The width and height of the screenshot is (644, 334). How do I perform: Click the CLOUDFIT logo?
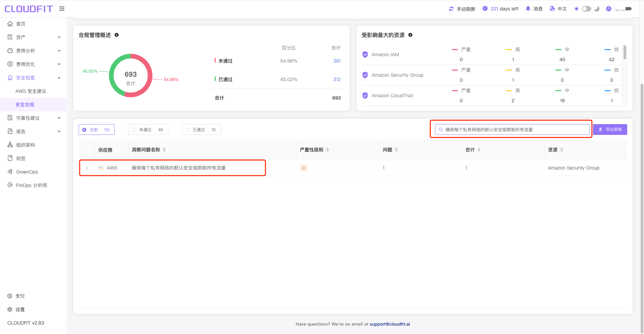[29, 9]
